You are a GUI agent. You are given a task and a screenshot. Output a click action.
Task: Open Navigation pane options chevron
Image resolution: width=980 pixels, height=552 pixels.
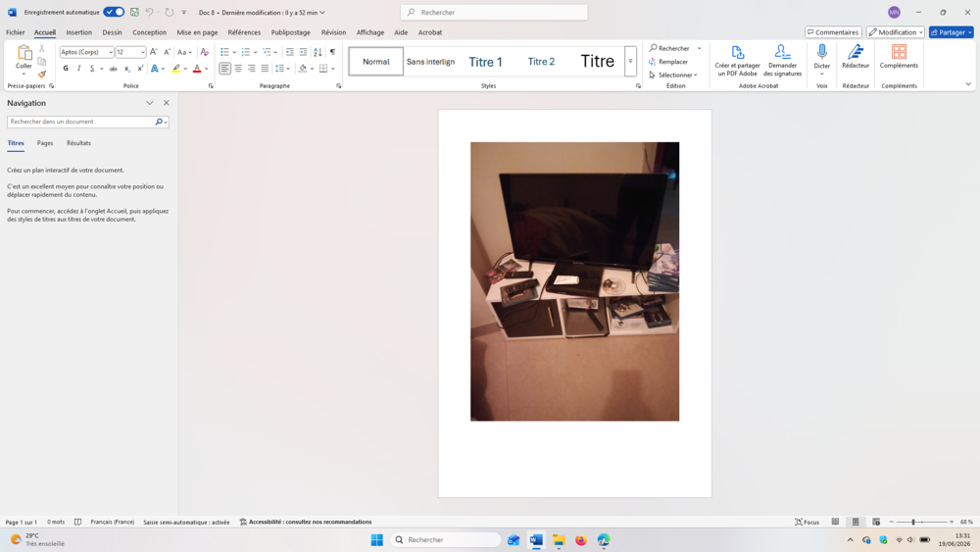(x=149, y=103)
